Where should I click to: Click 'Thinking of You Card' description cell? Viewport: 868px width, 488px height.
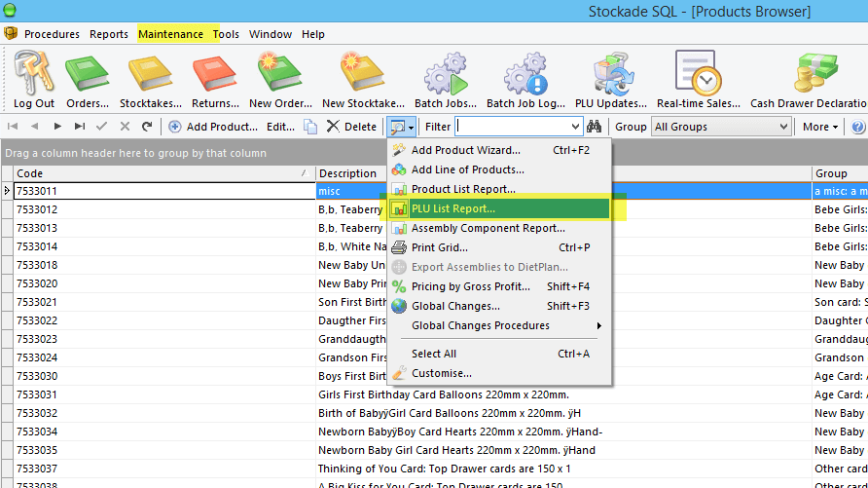pos(563,469)
